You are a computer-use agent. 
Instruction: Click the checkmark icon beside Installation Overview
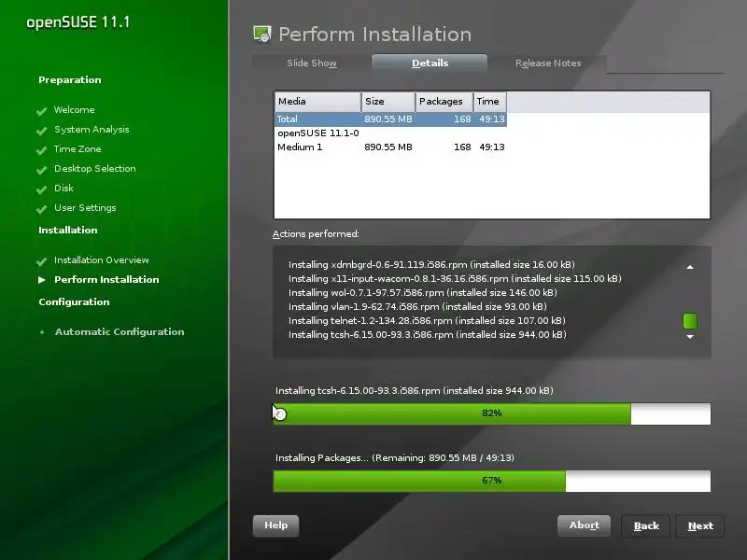pyautogui.click(x=41, y=261)
